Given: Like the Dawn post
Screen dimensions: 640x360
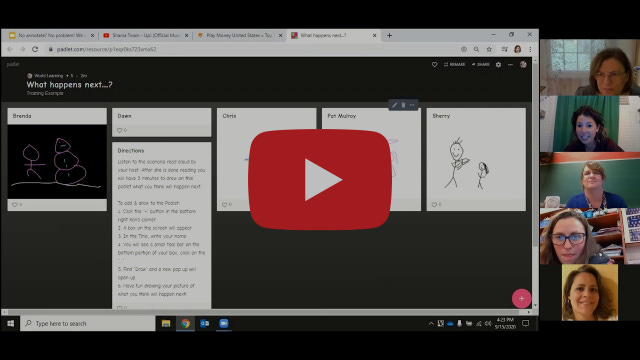Looking at the screenshot, I should pos(120,130).
